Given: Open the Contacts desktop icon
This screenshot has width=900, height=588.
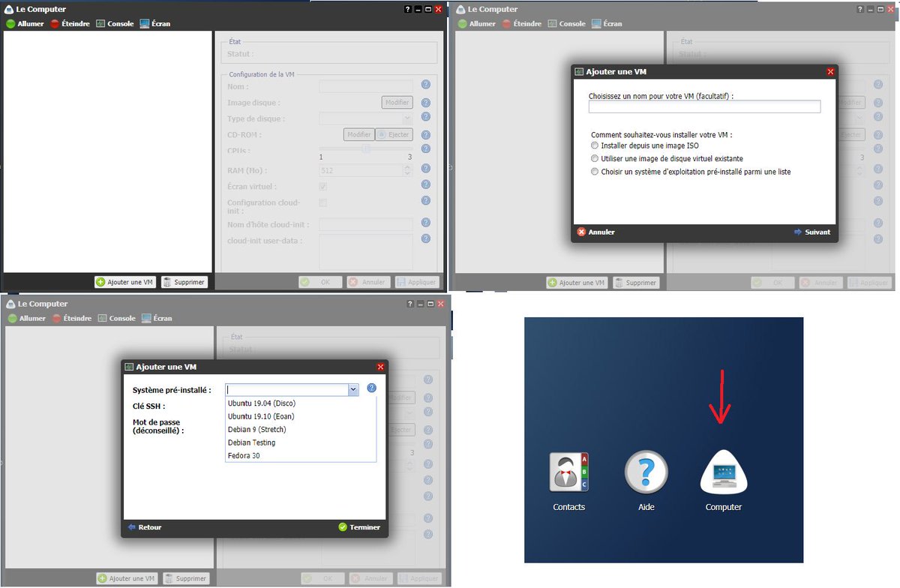Looking at the screenshot, I should 568,481.
